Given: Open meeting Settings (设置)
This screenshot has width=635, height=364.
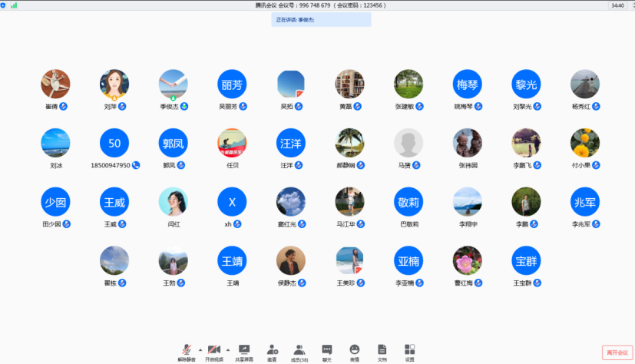Looking at the screenshot, I should 410,352.
